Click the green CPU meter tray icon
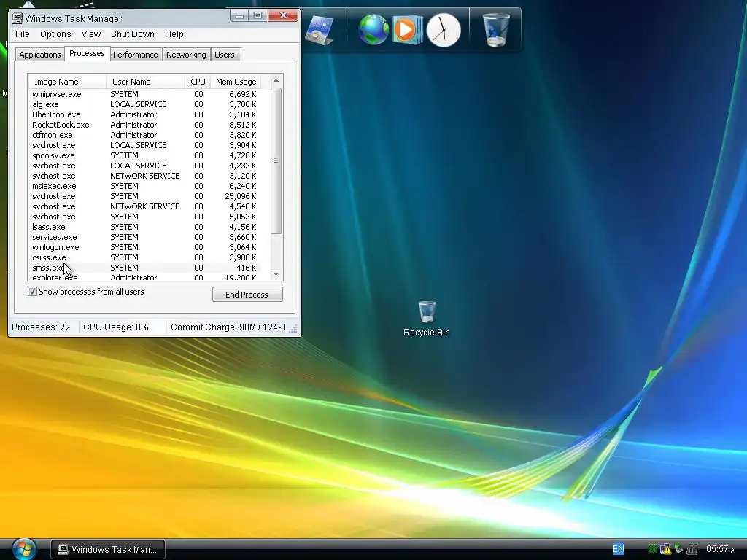 [653, 549]
